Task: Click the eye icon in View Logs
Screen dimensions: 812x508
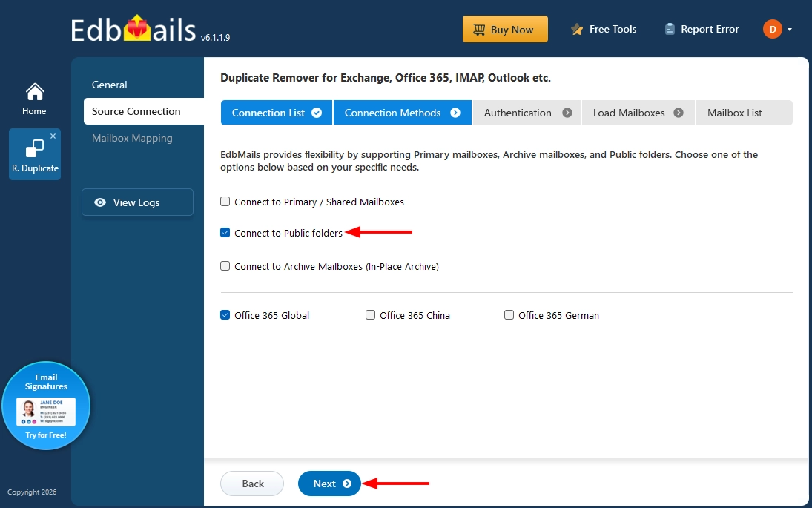Action: 100,202
